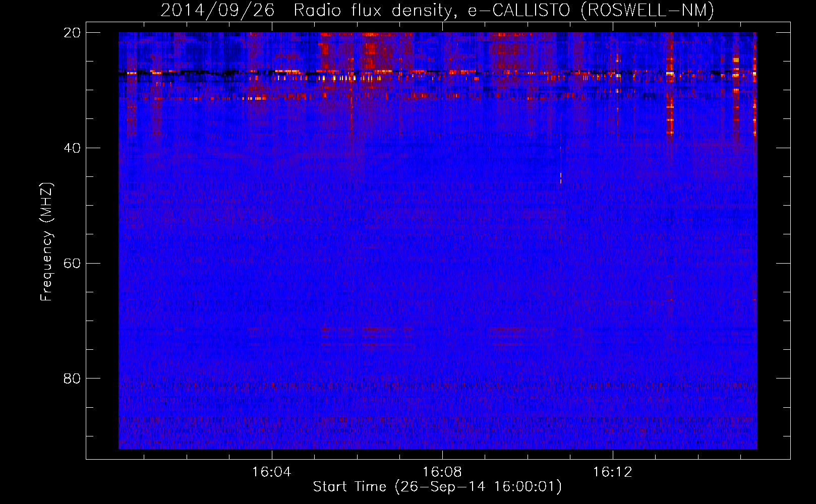Image resolution: width=816 pixels, height=504 pixels.
Task: Click the 16:12 time tick label
Action: coord(613,472)
